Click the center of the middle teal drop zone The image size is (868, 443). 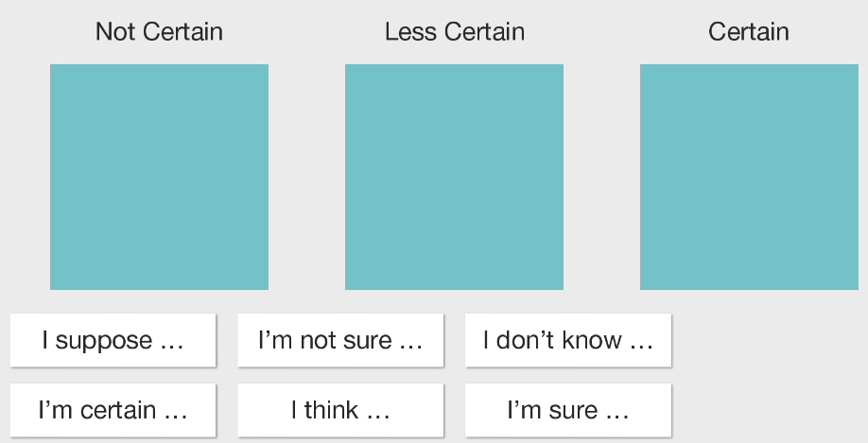[455, 177]
